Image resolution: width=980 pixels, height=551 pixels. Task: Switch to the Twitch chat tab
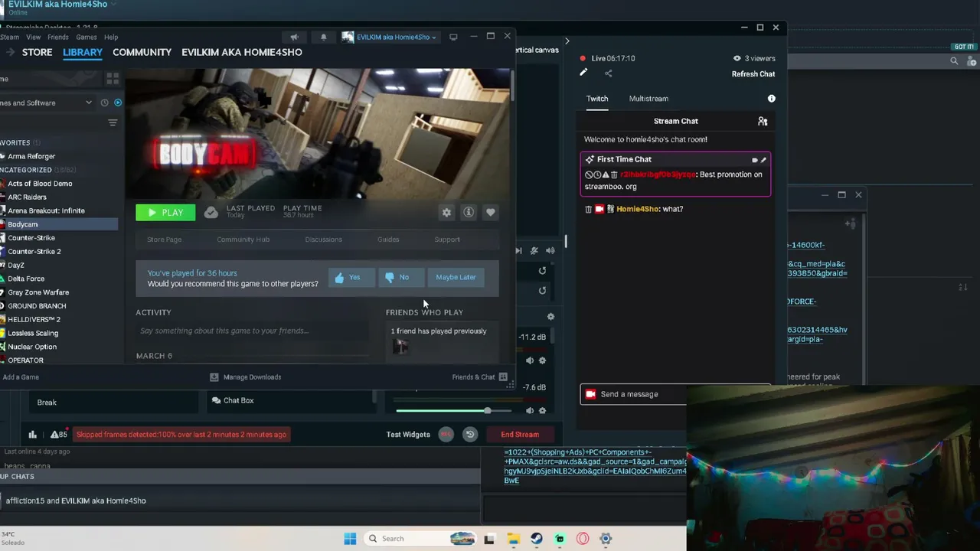pos(597,99)
